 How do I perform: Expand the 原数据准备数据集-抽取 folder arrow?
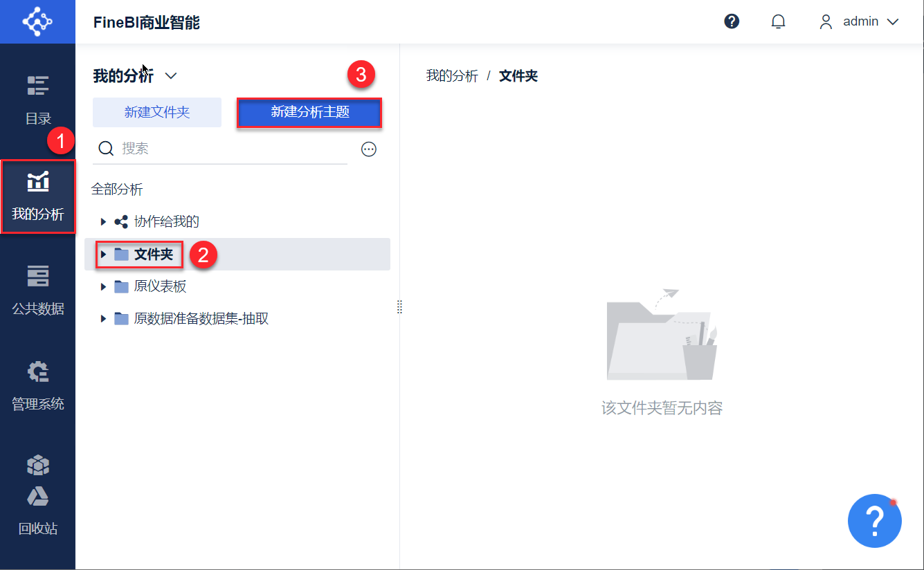tap(103, 319)
